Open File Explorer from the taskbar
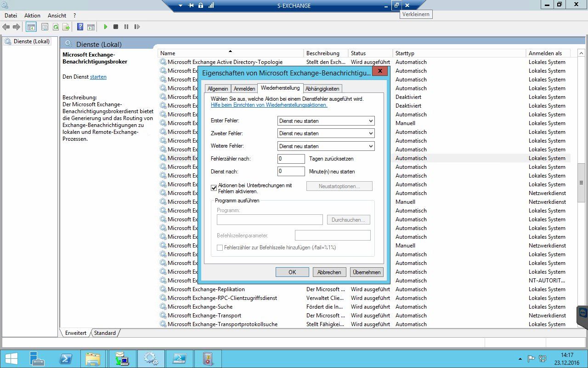The width and height of the screenshot is (588, 368). [93, 359]
